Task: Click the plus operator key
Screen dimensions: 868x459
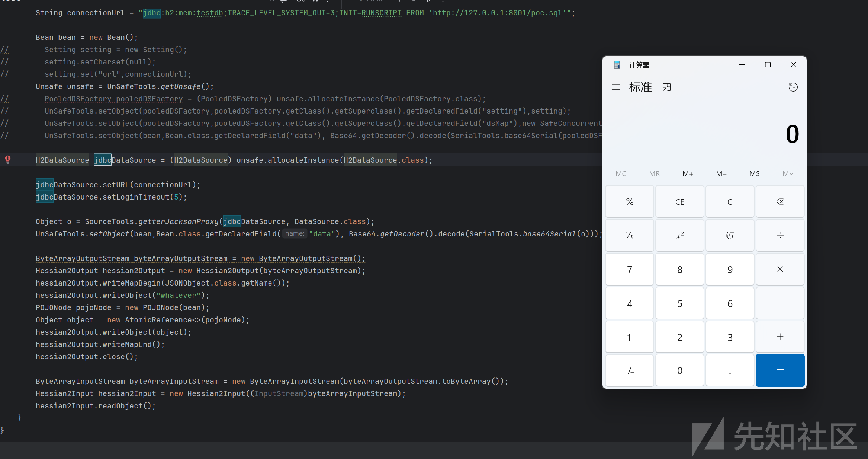Action: pyautogui.click(x=780, y=337)
